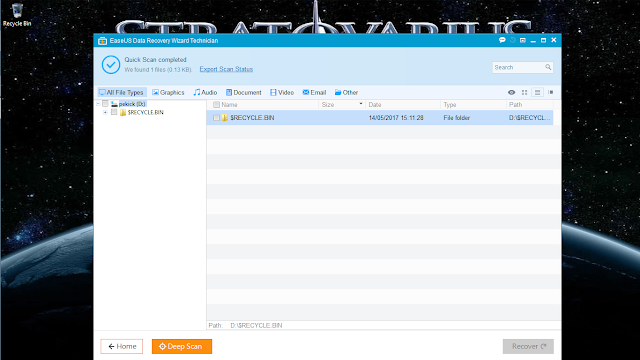Viewport: 640px width, 360px height.
Task: Go back with the Home button
Action: 122,347
